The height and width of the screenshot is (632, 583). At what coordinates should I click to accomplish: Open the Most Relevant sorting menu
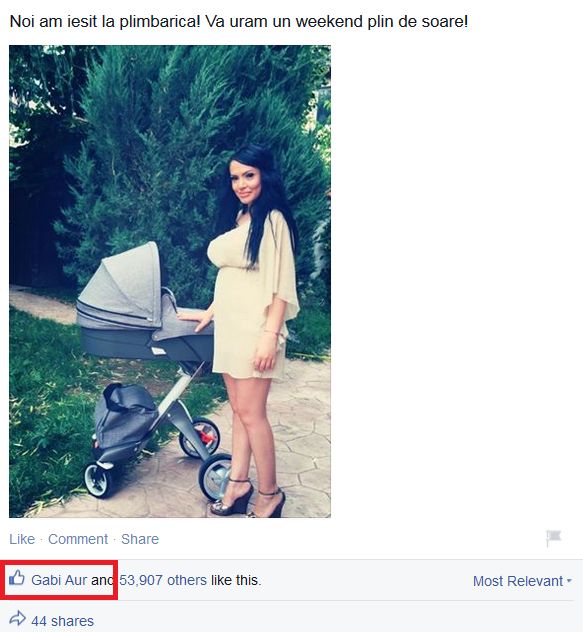click(x=522, y=581)
